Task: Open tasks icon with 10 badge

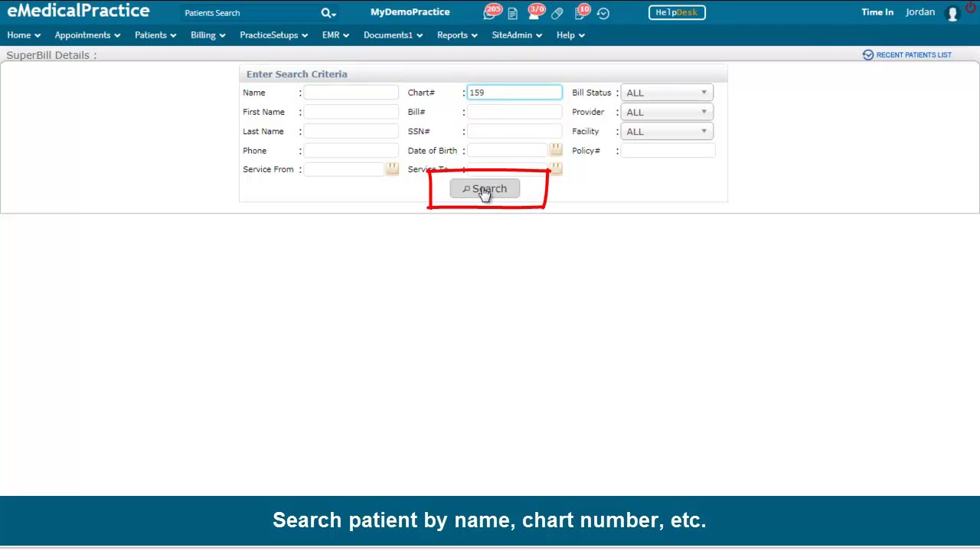Action: (581, 12)
